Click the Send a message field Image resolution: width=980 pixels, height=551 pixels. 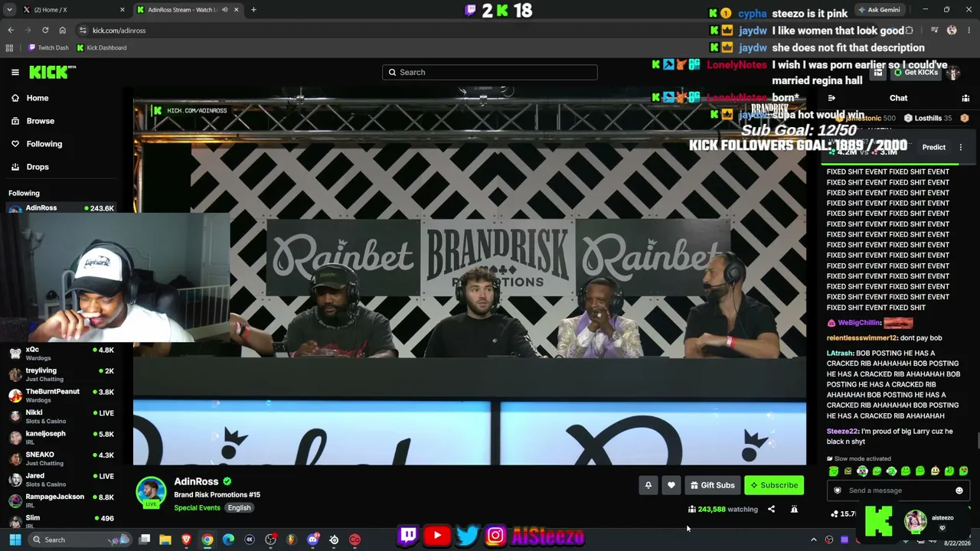[x=898, y=491]
